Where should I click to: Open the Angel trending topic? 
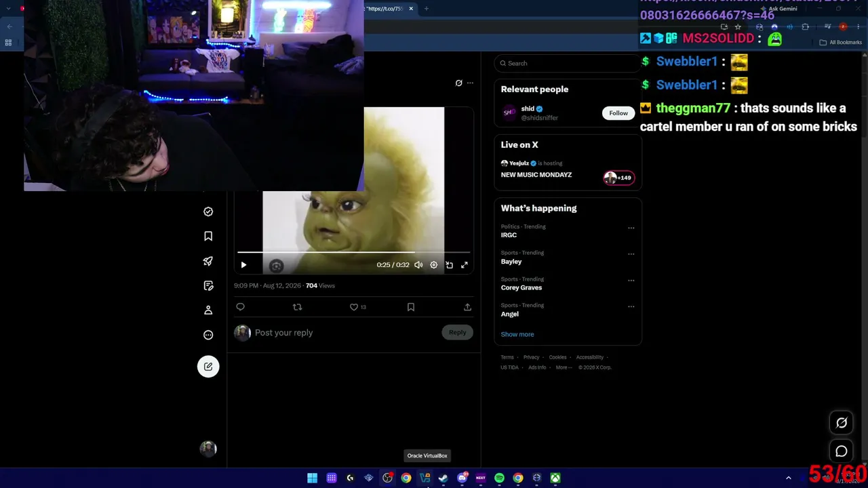pos(510,314)
